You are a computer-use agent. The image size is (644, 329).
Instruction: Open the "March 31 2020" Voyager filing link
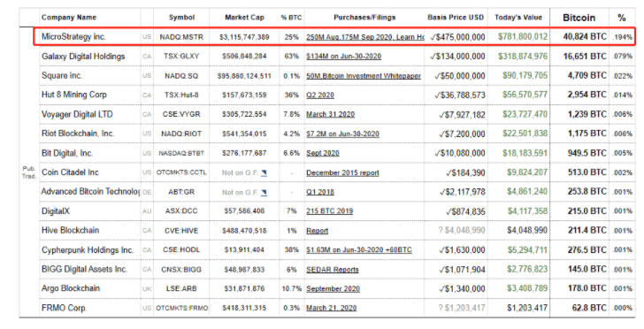coord(330,115)
